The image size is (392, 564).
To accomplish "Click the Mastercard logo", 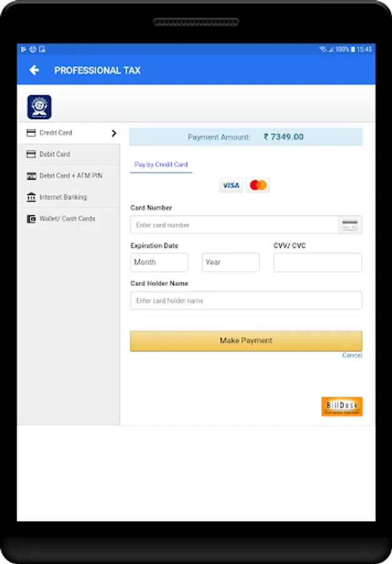I will [258, 185].
